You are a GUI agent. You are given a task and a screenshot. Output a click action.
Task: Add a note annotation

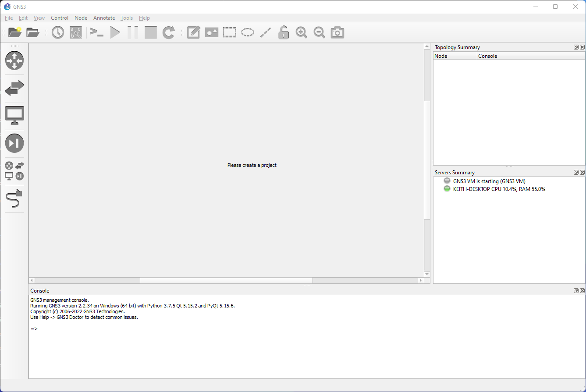coord(193,32)
